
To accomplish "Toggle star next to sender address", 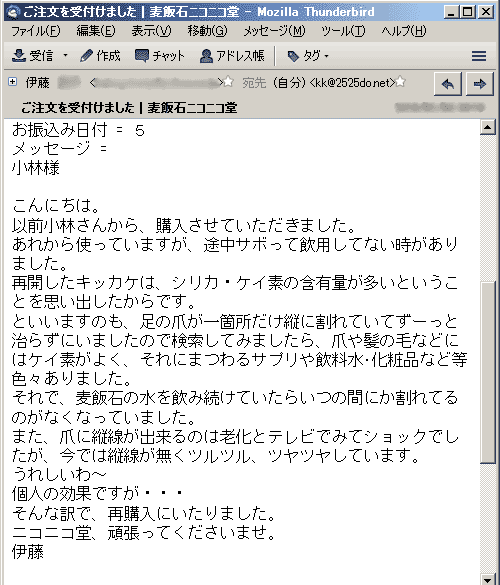I will [x=228, y=82].
